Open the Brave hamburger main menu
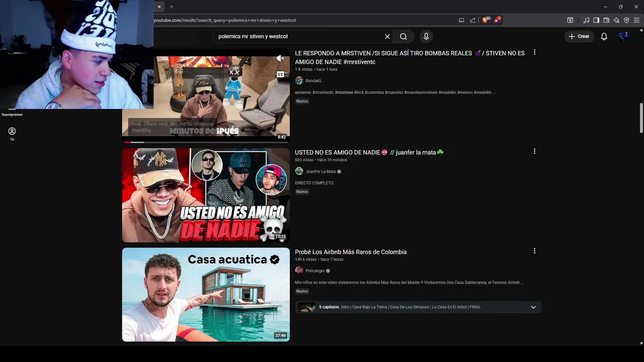This screenshot has height=362, width=644. [636, 20]
